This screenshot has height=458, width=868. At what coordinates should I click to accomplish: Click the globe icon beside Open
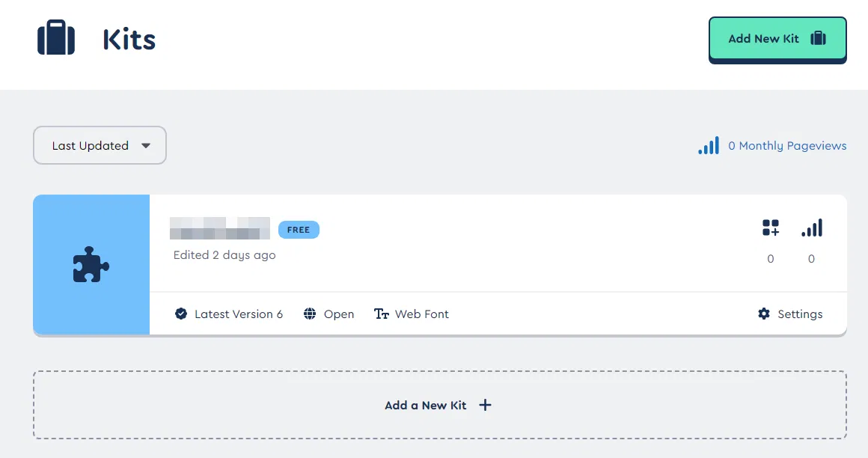click(x=310, y=314)
